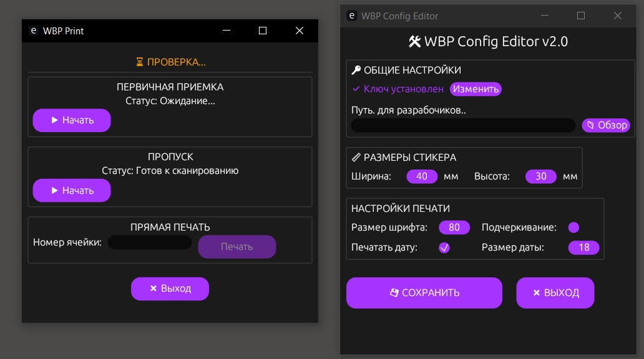644x359 pixels.
Task: Click the Ширина value field
Action: tap(422, 176)
